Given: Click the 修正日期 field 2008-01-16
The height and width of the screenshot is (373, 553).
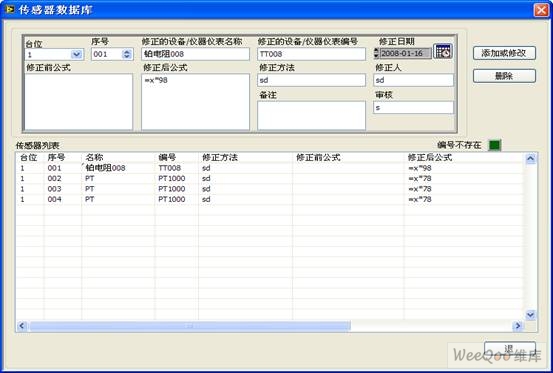Looking at the screenshot, I should 405,53.
